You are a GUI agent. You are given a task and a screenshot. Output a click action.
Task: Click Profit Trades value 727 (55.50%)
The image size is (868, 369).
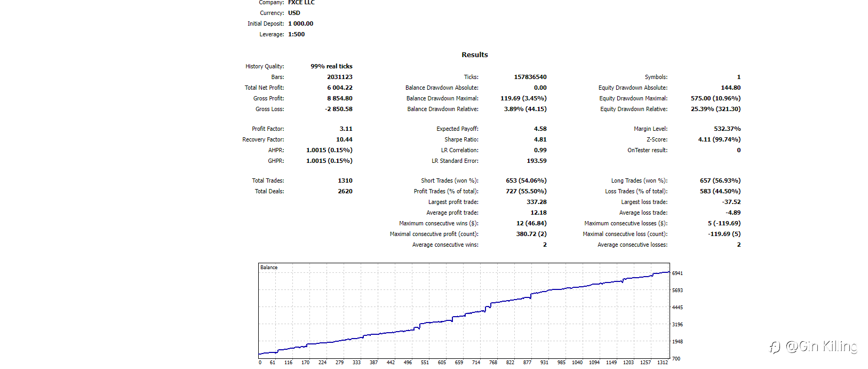tap(526, 191)
